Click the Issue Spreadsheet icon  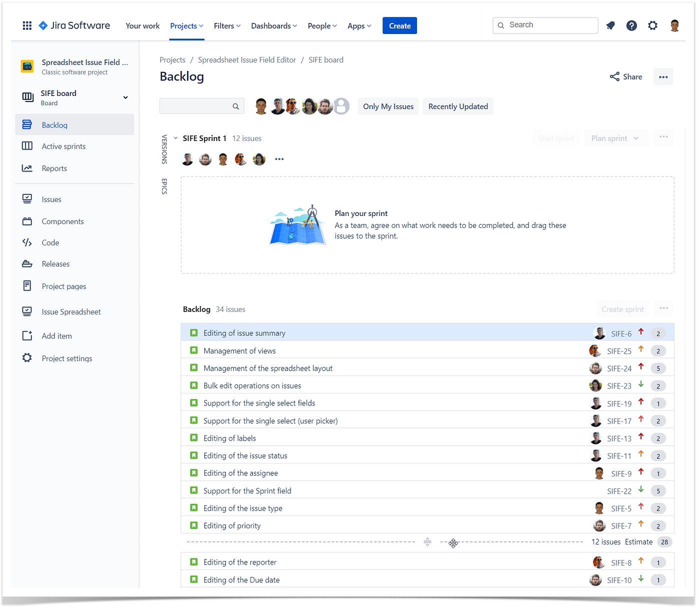(27, 311)
